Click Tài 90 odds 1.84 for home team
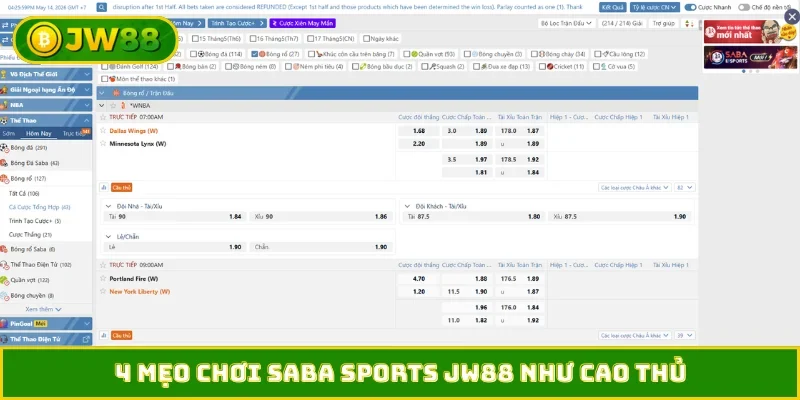 [176, 216]
